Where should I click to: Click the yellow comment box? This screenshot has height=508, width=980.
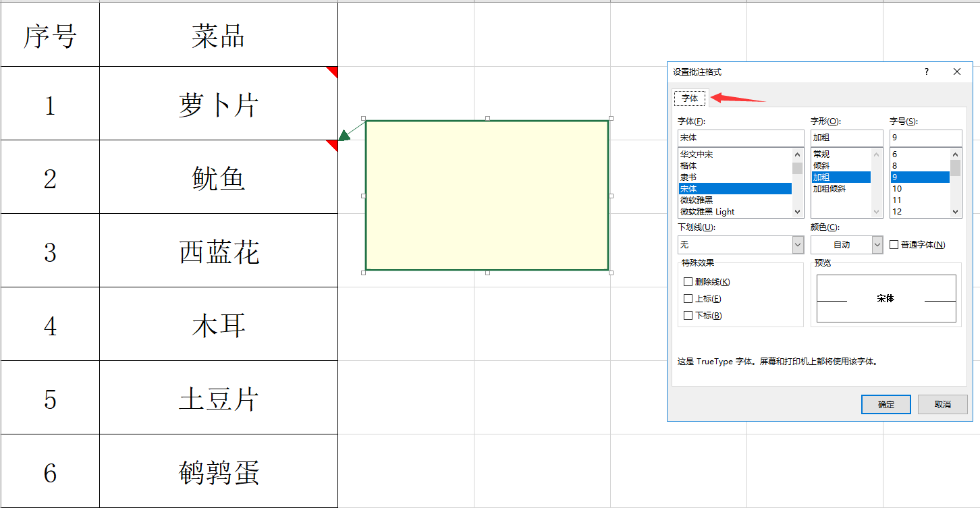[x=487, y=196]
